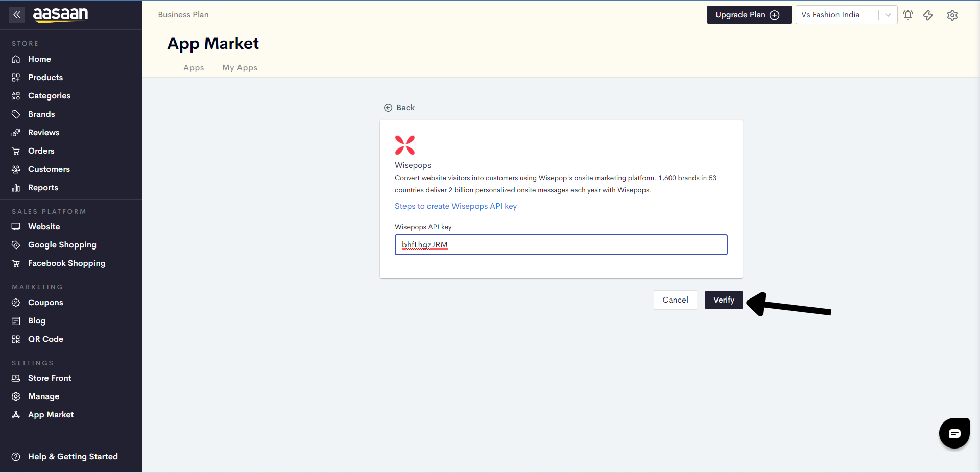Click the Facebook Shopping cart icon

16,263
